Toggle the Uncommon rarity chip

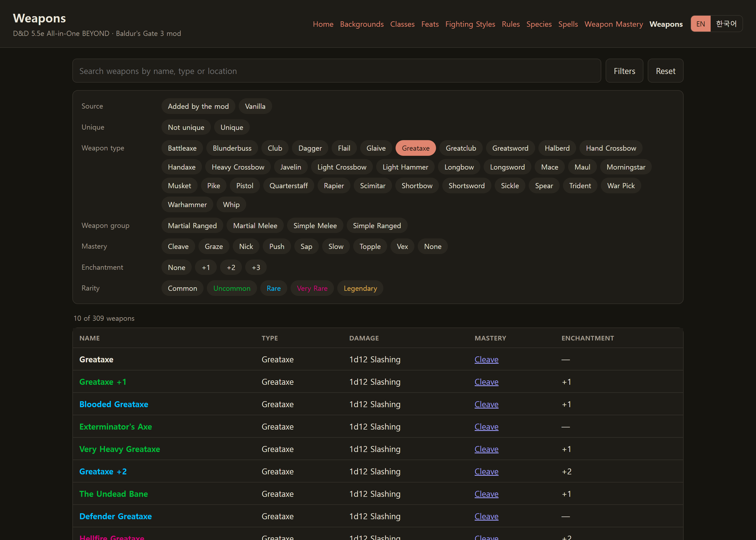click(232, 288)
